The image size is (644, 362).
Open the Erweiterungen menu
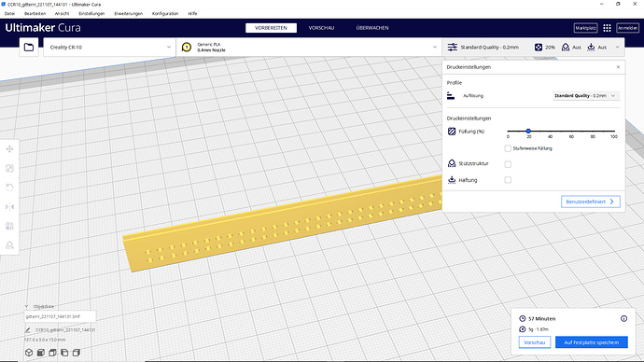coord(129,14)
